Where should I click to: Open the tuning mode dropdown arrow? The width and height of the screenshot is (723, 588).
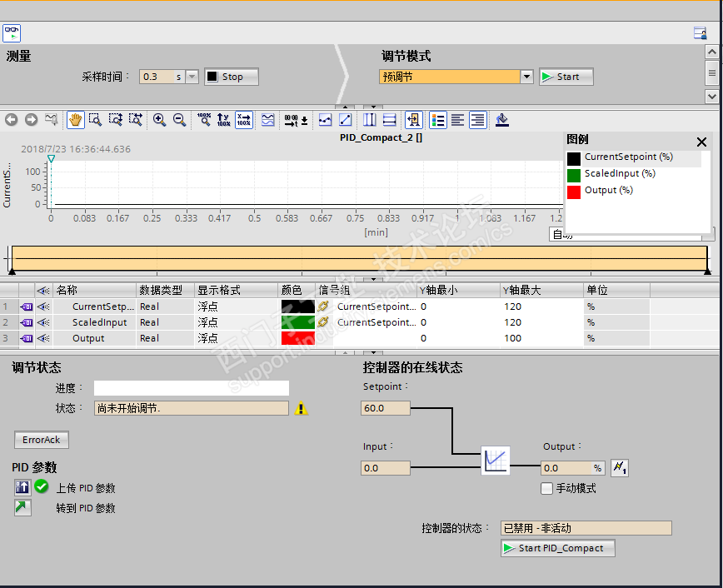pos(526,77)
